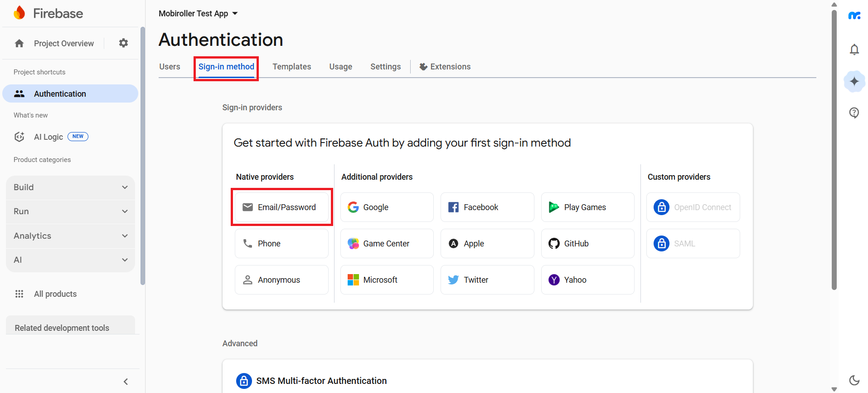Add the Yahoo provider label
Viewport: 868px width, 393px height.
[575, 280]
